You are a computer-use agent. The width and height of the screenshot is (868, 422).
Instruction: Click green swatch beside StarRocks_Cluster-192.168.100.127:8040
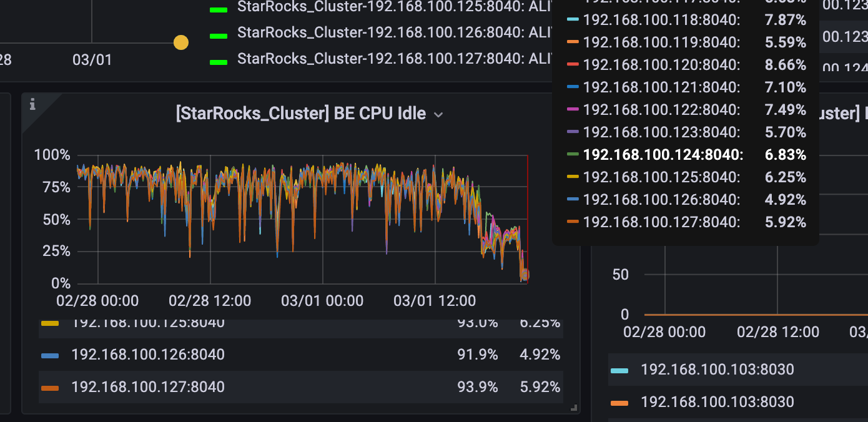219,62
